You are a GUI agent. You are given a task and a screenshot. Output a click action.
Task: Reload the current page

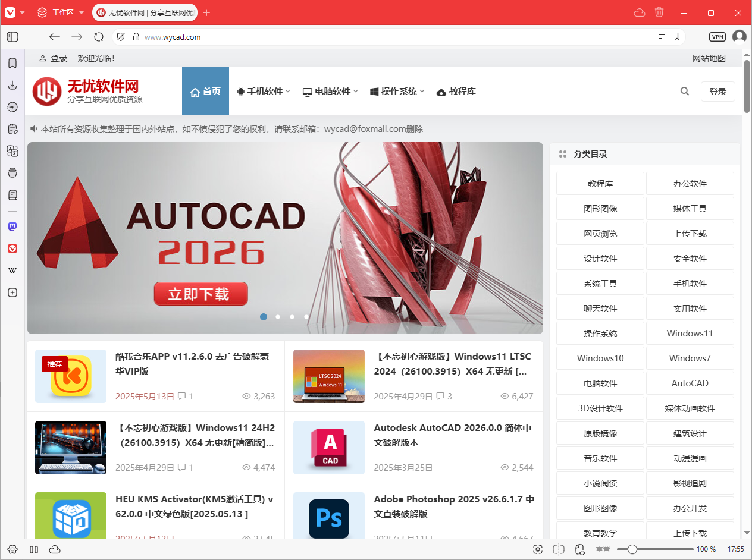(99, 37)
